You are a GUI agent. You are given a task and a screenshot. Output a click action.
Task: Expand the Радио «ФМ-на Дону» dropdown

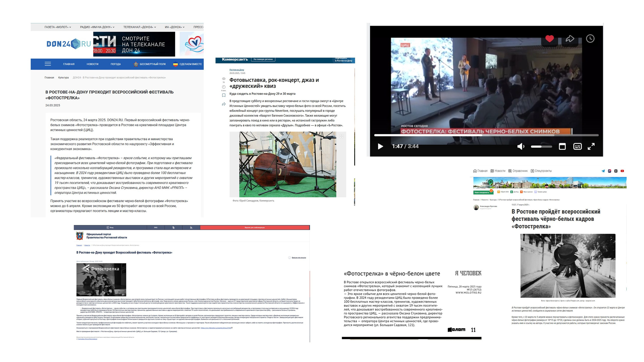coord(97,27)
